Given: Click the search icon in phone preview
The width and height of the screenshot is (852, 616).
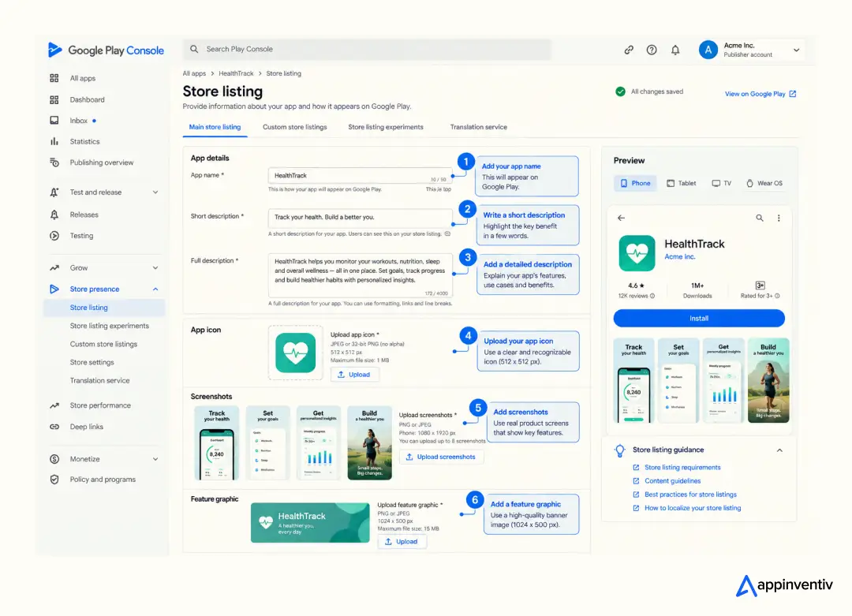Looking at the screenshot, I should pos(760,218).
